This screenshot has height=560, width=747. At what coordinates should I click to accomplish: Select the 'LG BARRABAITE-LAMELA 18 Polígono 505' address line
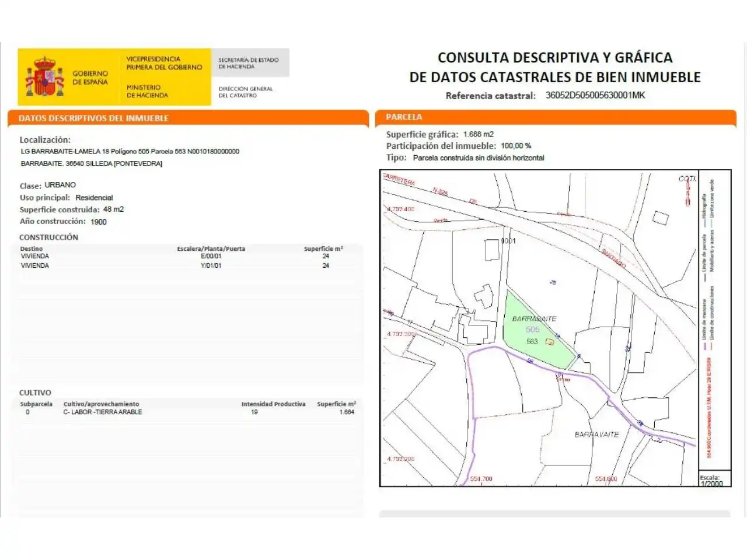130,151
